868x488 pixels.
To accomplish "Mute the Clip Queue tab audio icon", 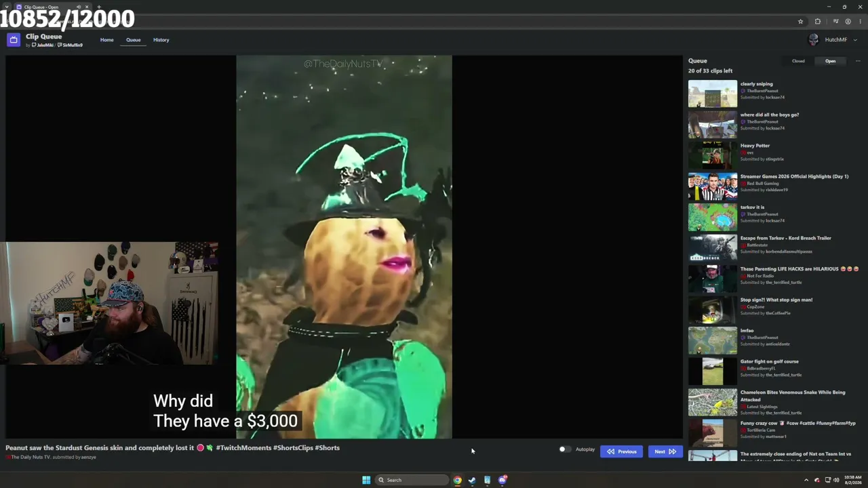I will pos(79,7).
